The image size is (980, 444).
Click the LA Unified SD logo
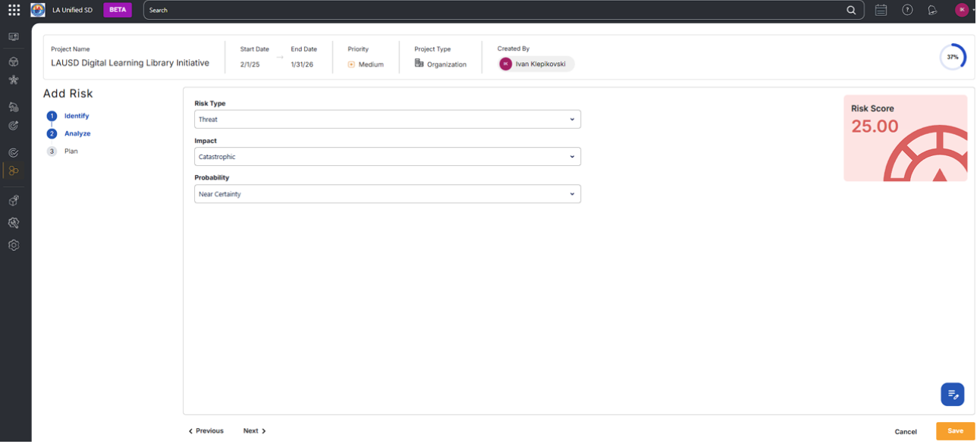(38, 10)
